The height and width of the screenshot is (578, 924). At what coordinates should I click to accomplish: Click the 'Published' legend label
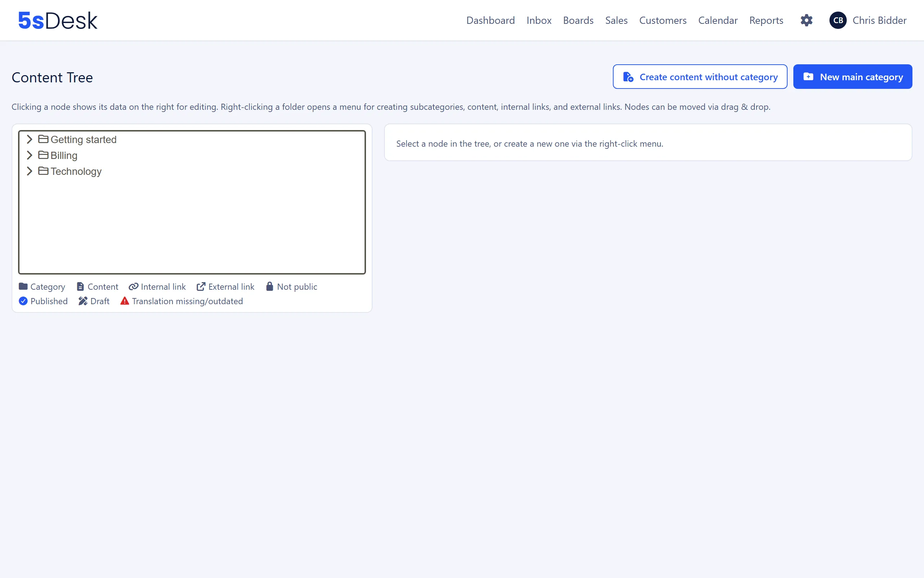pyautogui.click(x=49, y=301)
